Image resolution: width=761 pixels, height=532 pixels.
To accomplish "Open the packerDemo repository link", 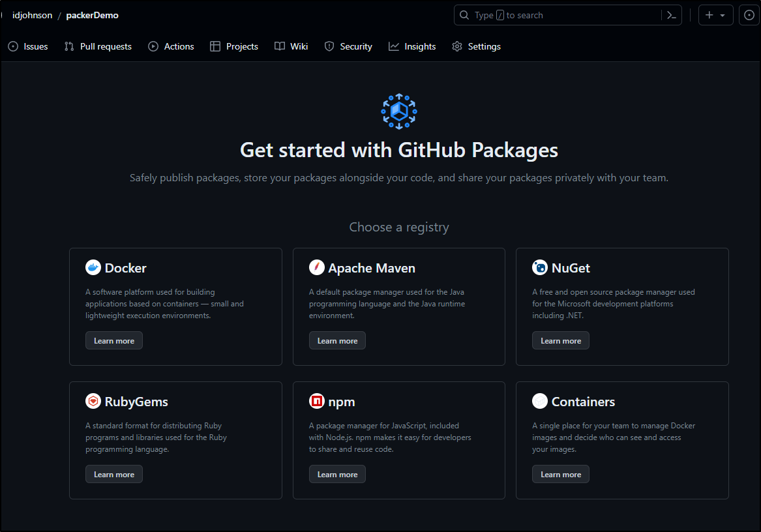I will pyautogui.click(x=92, y=15).
